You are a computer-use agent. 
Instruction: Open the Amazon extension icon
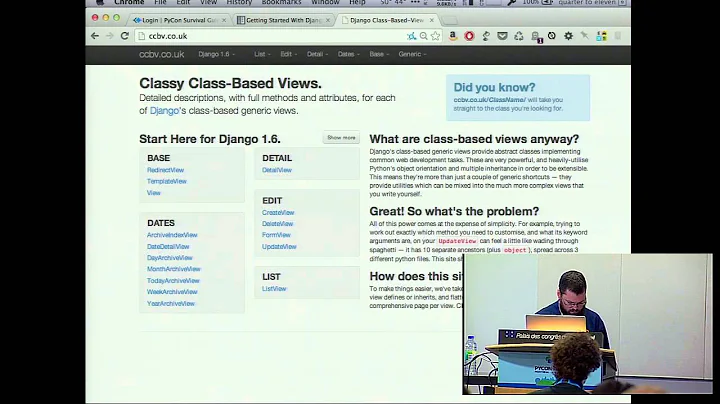[453, 36]
